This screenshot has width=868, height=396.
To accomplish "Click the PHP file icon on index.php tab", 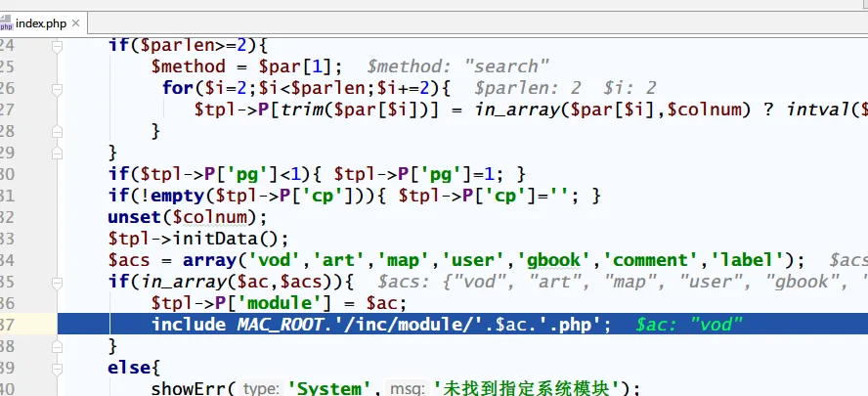I will [7, 22].
